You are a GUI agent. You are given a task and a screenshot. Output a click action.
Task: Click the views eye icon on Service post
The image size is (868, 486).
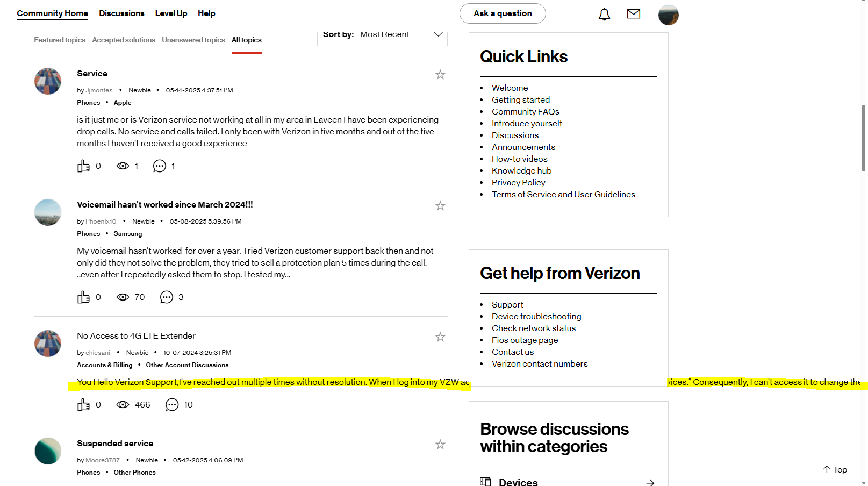(x=123, y=166)
